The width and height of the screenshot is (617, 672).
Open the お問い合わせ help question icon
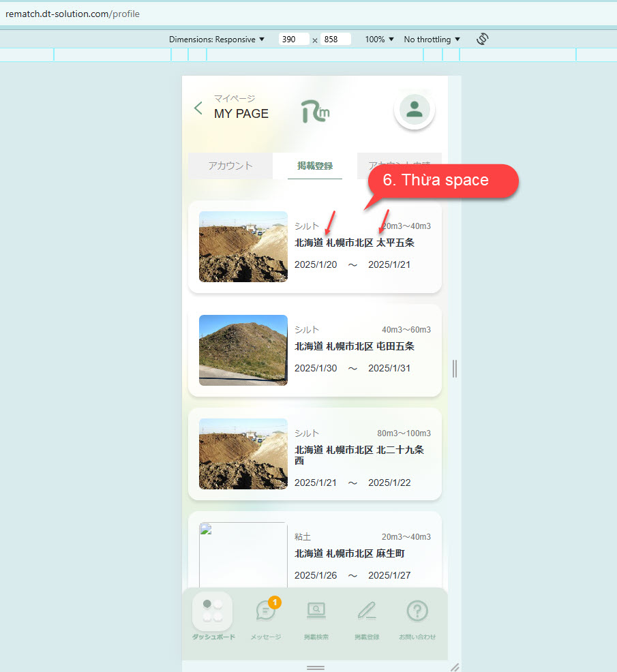click(x=417, y=611)
